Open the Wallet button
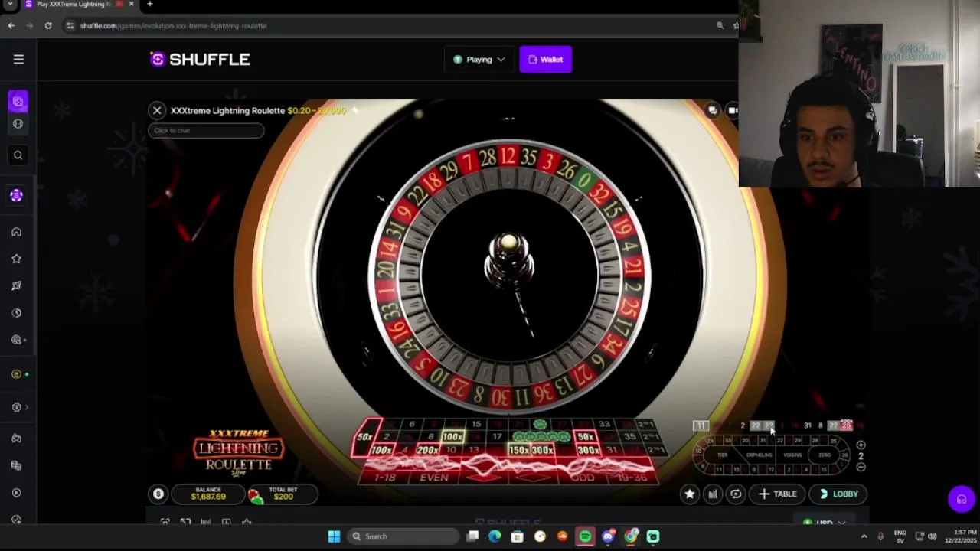The image size is (980, 551). (545, 59)
